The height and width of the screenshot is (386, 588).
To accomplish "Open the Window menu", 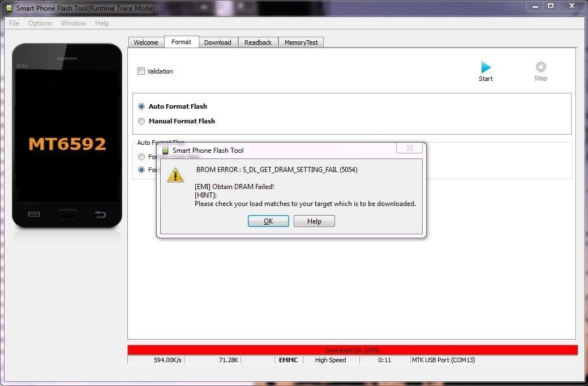I will (74, 23).
